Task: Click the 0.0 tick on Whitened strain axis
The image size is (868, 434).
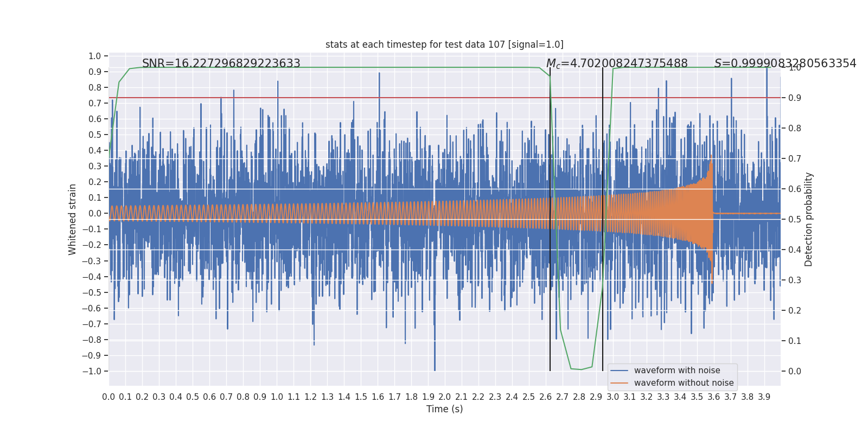Action: coord(95,214)
